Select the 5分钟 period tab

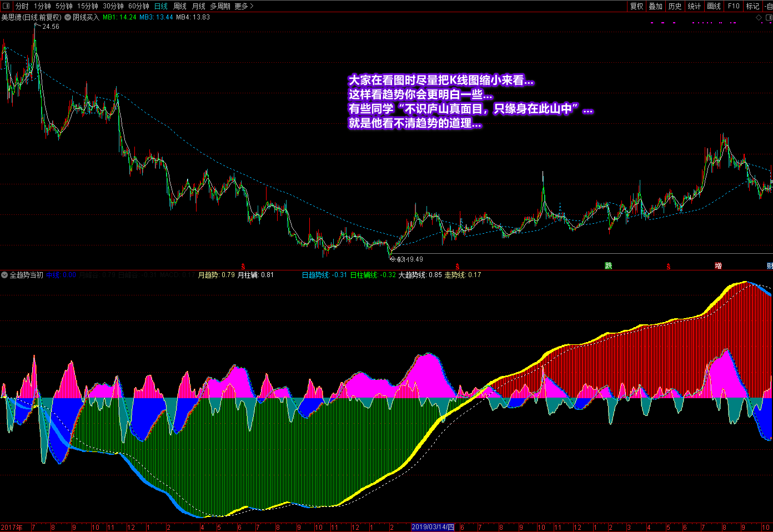point(64,6)
